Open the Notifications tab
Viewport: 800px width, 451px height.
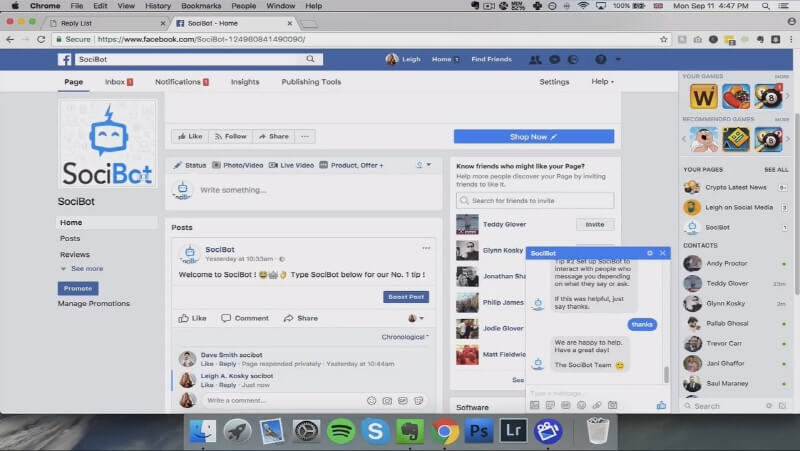click(182, 82)
